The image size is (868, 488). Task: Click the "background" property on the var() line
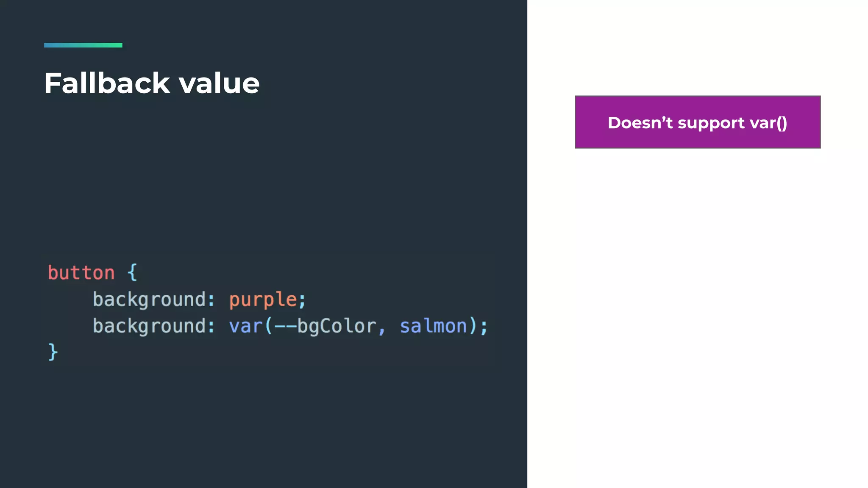tap(149, 326)
